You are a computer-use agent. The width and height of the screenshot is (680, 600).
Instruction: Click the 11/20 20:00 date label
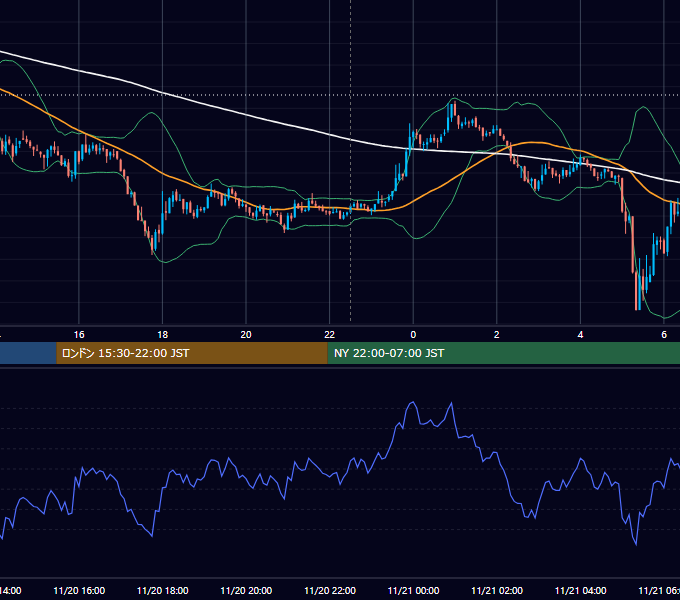(x=246, y=590)
